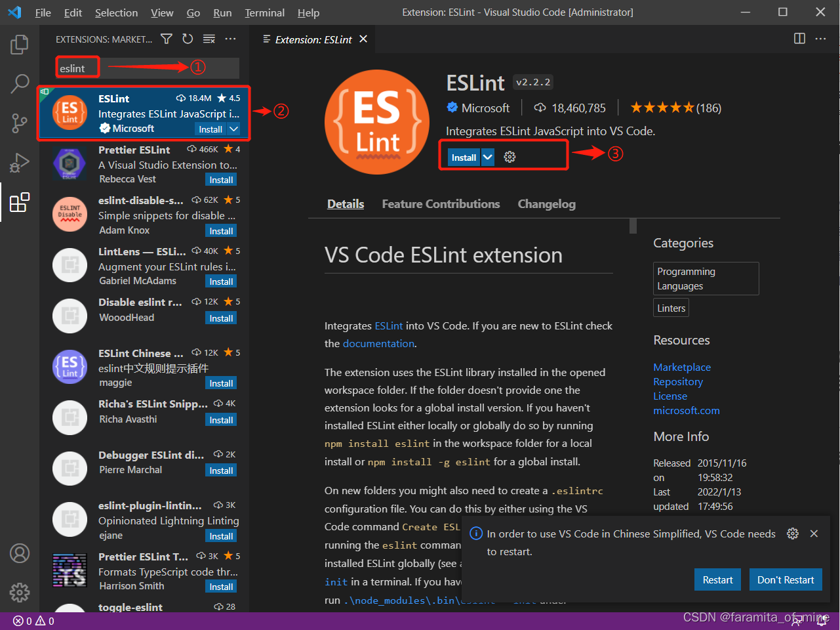
Task: Open the Extensions view icon
Action: 20,202
